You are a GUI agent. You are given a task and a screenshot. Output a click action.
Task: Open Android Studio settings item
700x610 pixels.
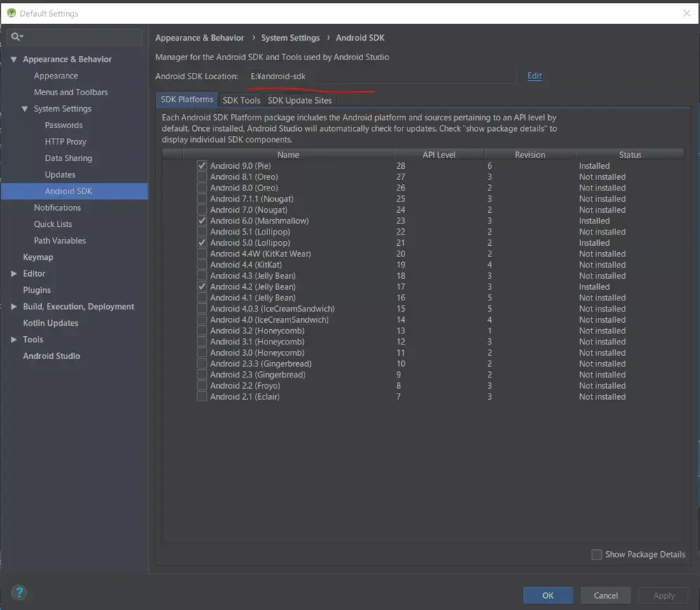tap(51, 356)
